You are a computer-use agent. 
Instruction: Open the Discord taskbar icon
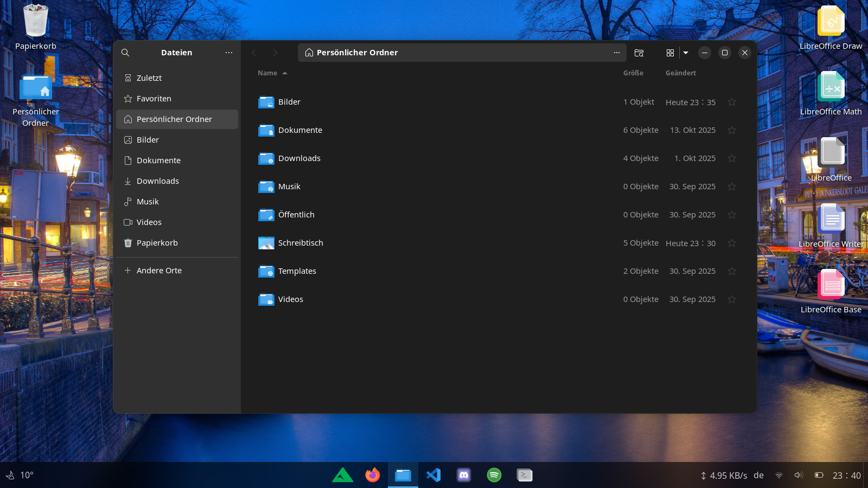pyautogui.click(x=463, y=475)
